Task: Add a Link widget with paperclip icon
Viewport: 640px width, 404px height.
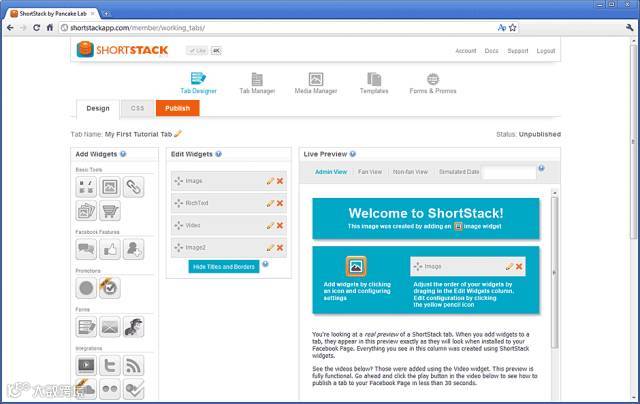Action: point(133,187)
